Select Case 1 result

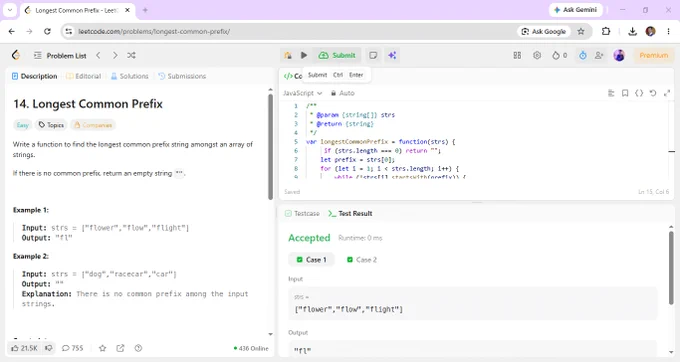pos(311,260)
